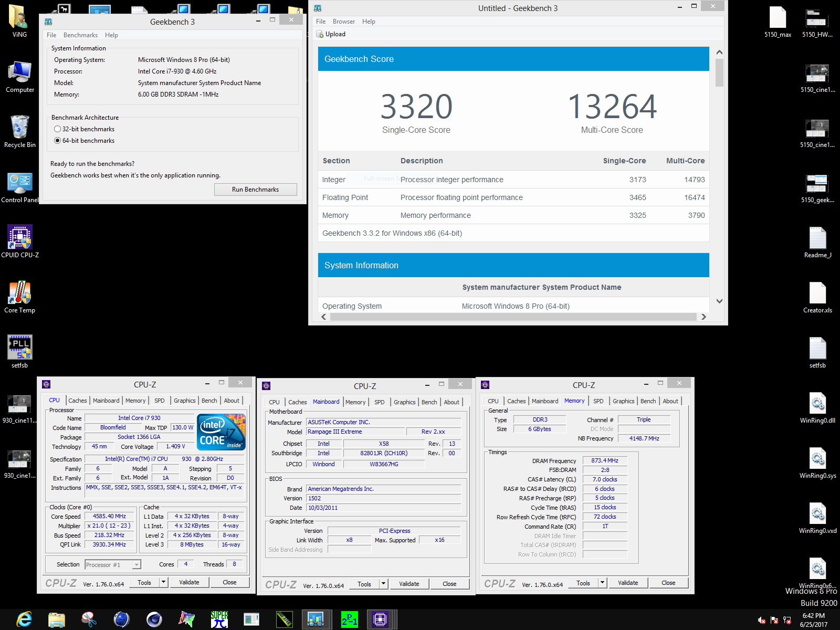Open Processor #1 selection dropdown
840x630 pixels.
[x=113, y=565]
